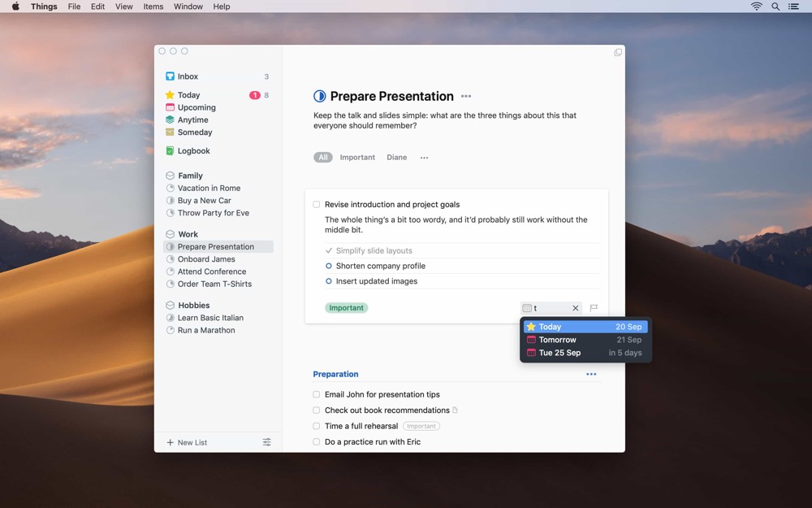Click the project notes text under the title

(445, 120)
